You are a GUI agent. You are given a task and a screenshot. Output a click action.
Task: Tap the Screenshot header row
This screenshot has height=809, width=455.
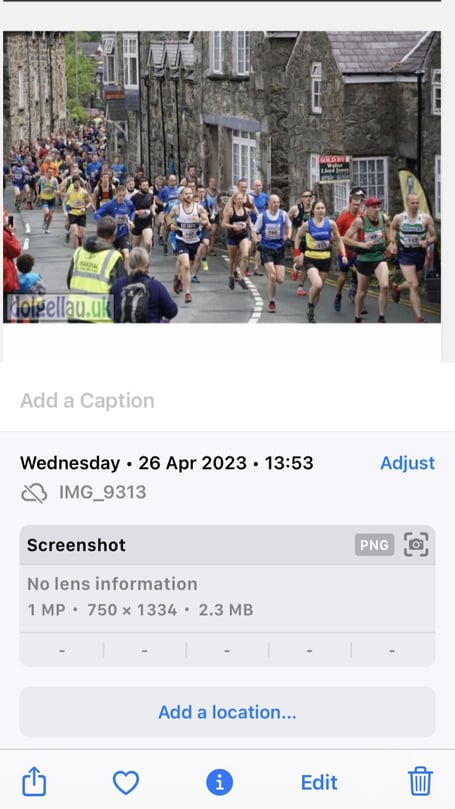coord(228,545)
